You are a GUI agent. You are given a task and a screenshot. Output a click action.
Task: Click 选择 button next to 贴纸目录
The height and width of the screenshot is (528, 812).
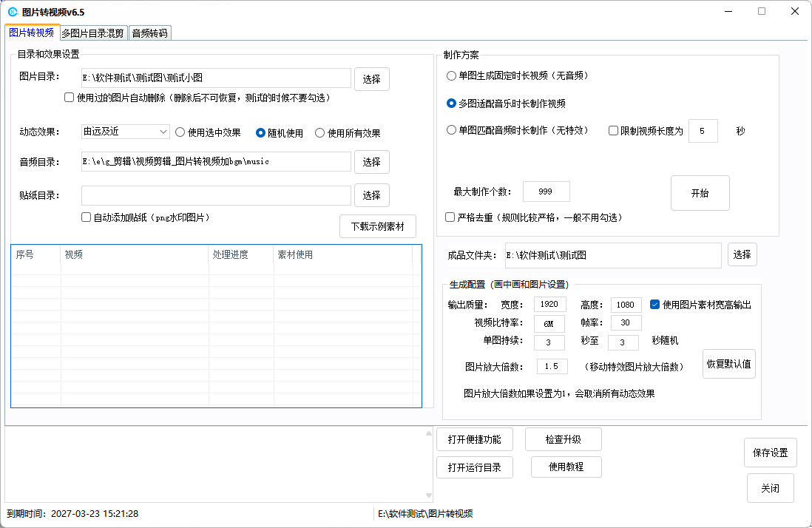coord(372,195)
